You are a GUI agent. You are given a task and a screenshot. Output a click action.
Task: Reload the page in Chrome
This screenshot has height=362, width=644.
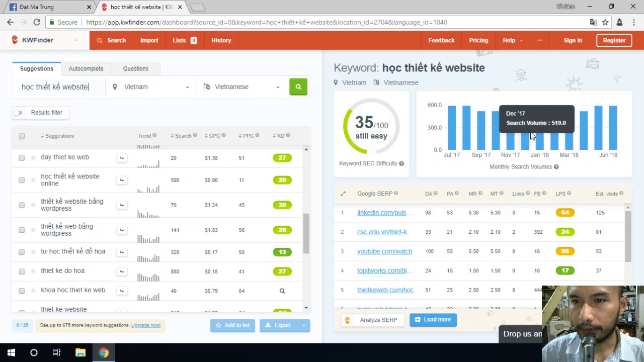(x=37, y=22)
